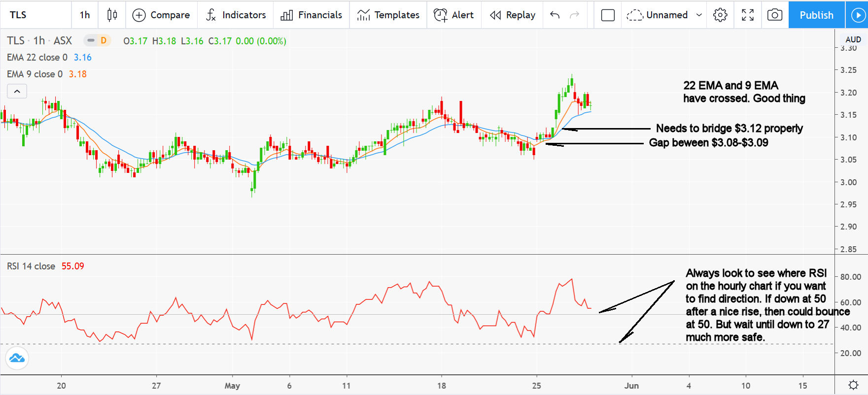Open the candlestick chart style menu
Image resolution: width=868 pixels, height=395 pixels.
[x=112, y=15]
